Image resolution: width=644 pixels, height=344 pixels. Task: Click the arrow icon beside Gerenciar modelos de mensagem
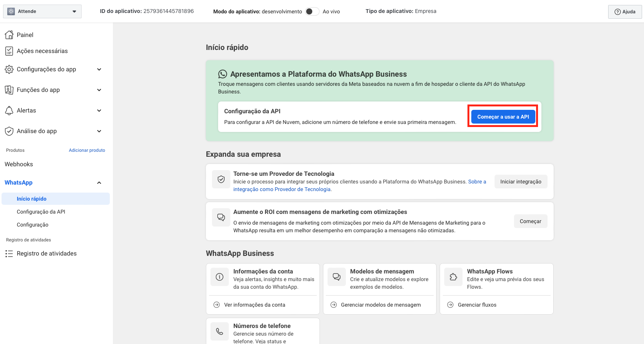[334, 305]
